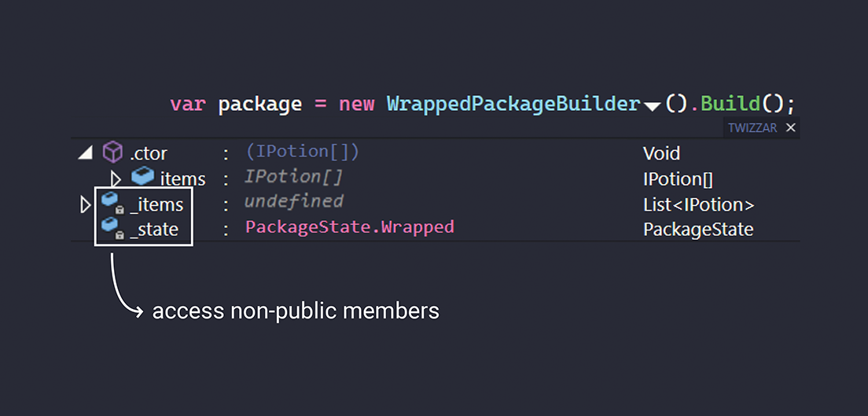This screenshot has height=416, width=868.
Task: Click the _state private field icon
Action: [112, 229]
